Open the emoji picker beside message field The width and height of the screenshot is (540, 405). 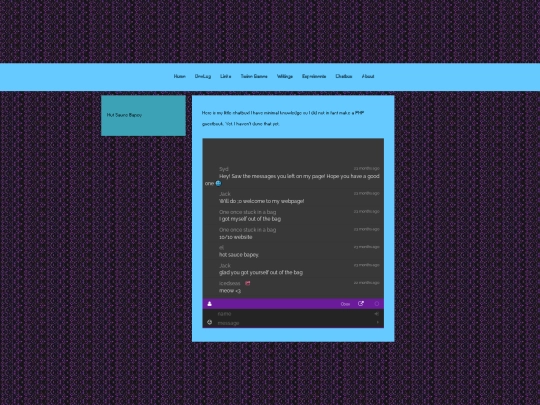pyautogui.click(x=209, y=322)
